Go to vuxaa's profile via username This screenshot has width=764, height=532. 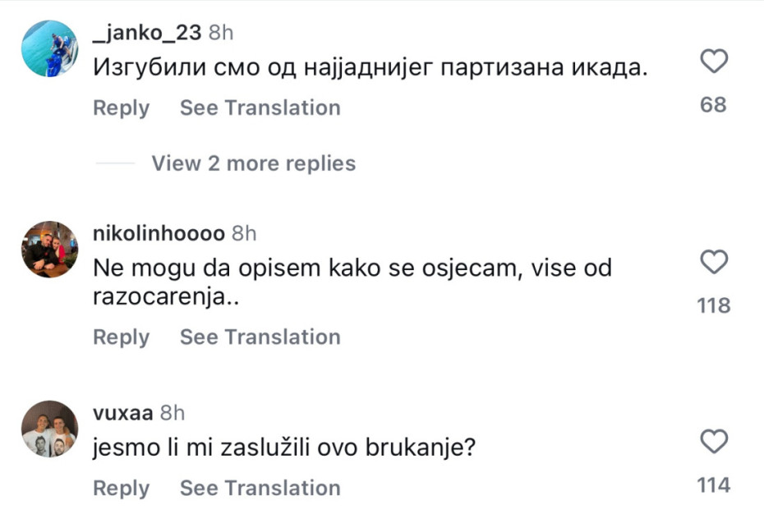123,412
